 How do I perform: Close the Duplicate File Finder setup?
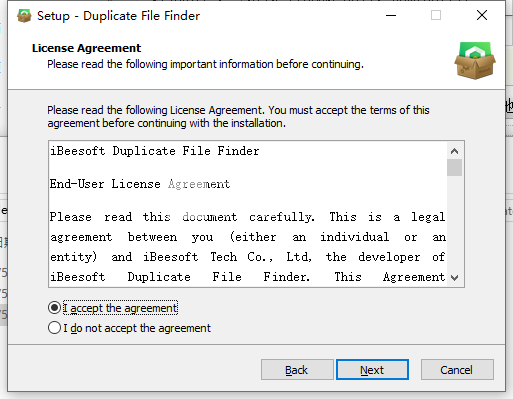tap(482, 15)
